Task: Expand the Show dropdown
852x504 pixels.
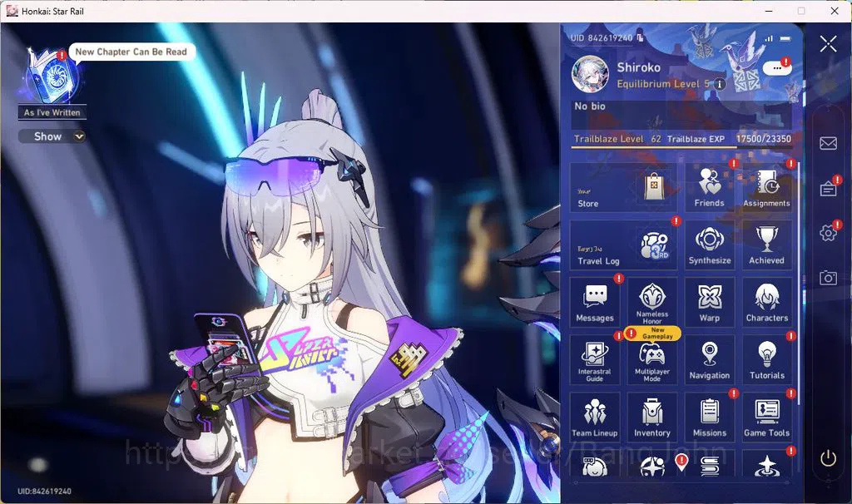Action: [x=52, y=136]
